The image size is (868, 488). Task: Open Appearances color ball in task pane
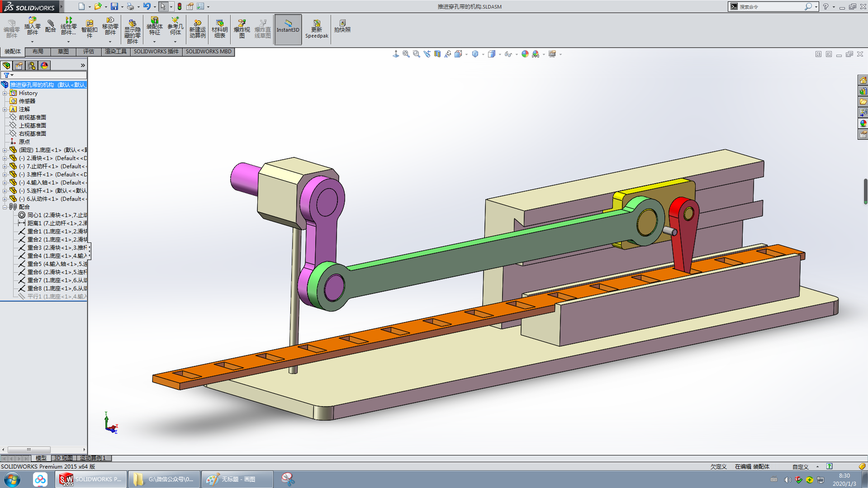tap(863, 123)
